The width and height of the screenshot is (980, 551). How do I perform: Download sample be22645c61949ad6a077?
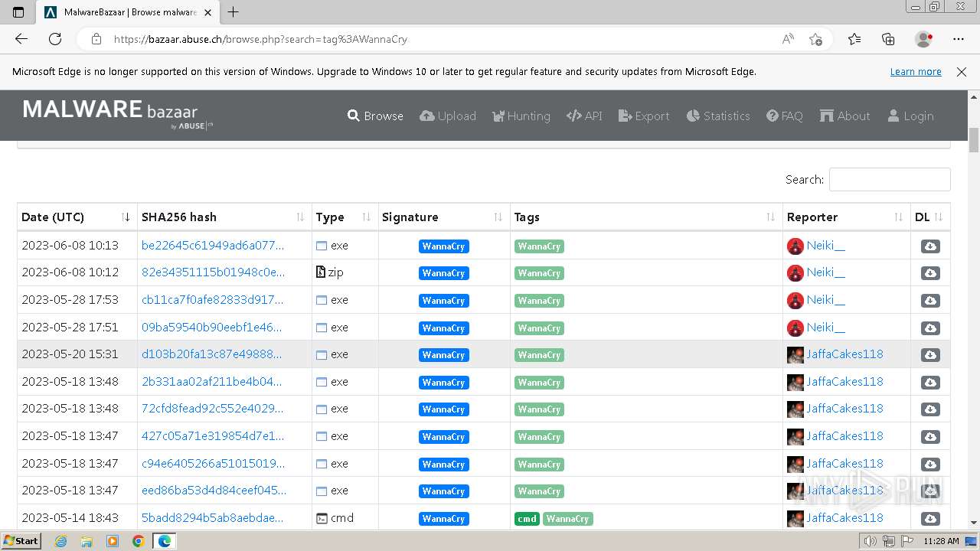[x=930, y=246]
